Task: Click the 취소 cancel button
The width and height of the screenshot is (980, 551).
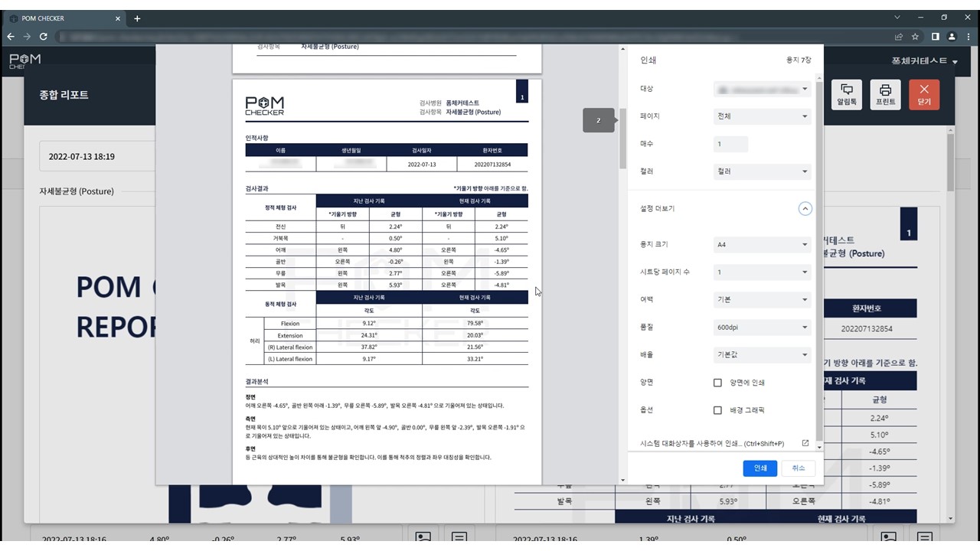Action: pos(799,468)
